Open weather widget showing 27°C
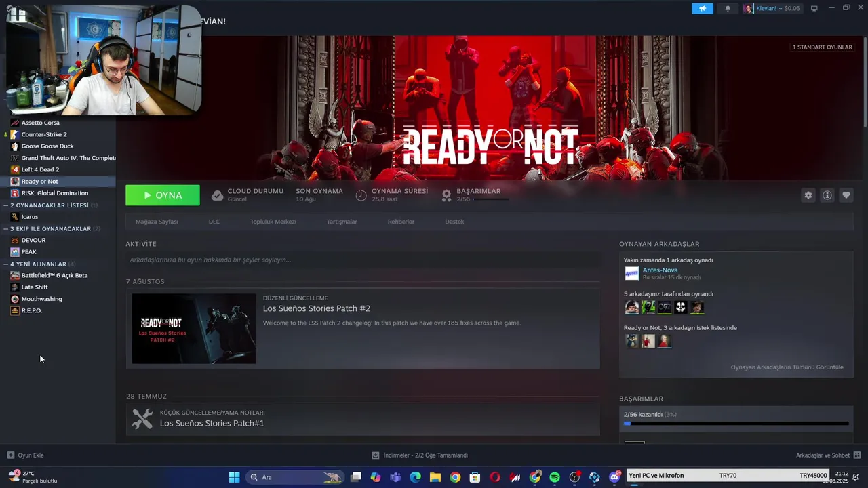The image size is (868, 488). (x=34, y=477)
